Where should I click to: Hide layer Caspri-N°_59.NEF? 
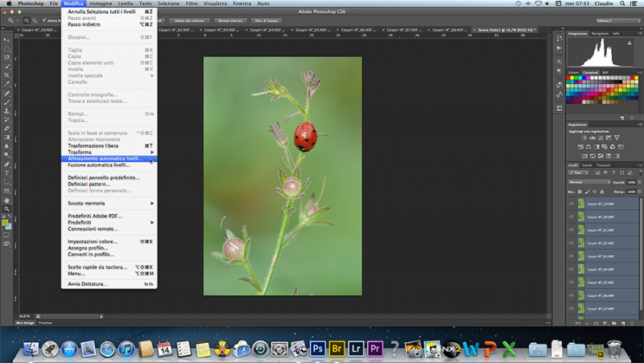[x=571, y=204]
